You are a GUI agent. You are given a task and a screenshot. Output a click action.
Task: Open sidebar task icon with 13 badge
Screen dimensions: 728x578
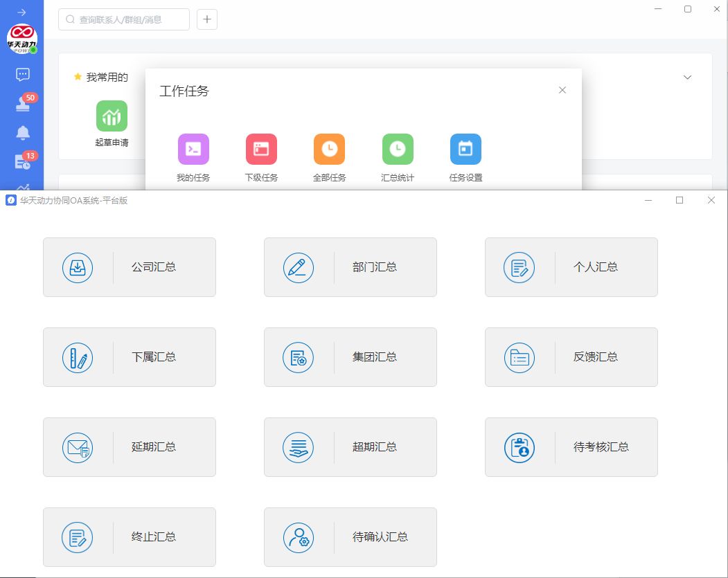22,162
